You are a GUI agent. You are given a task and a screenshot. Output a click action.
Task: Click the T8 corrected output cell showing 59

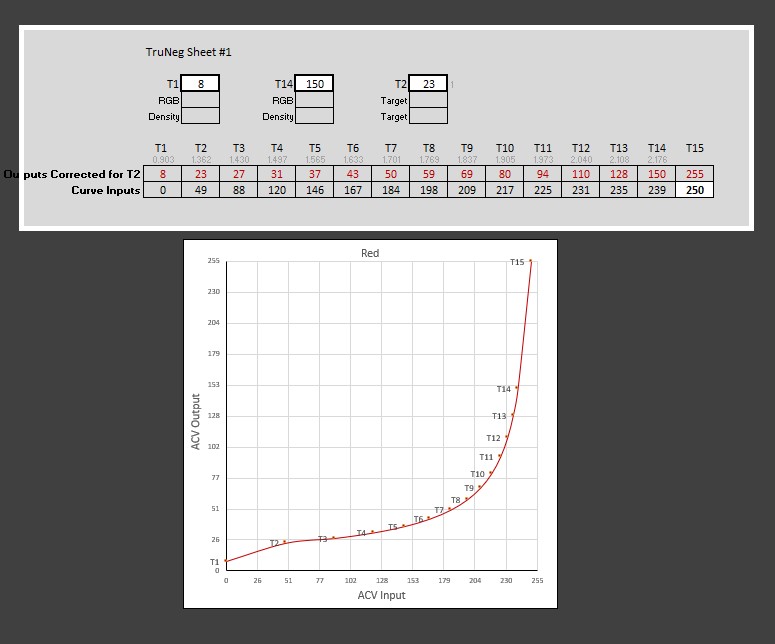click(428, 174)
